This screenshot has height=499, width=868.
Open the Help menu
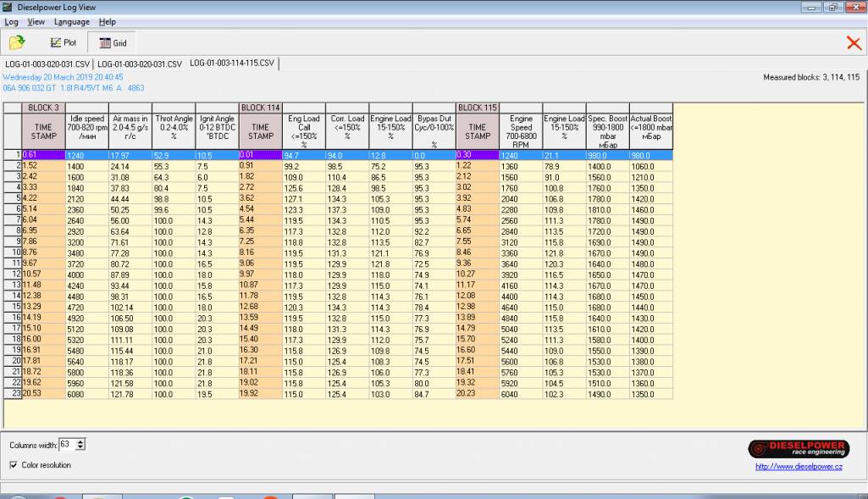(x=108, y=22)
